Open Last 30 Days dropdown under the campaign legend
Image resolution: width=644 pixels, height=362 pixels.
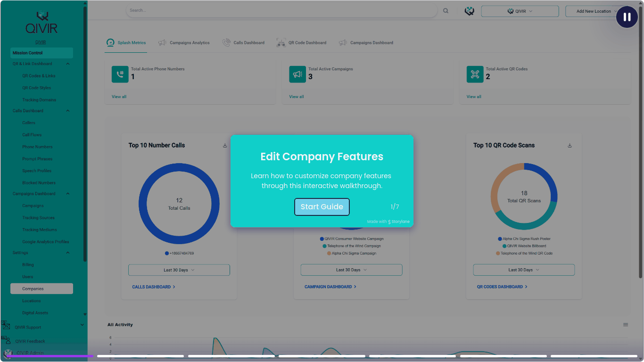[352, 270]
